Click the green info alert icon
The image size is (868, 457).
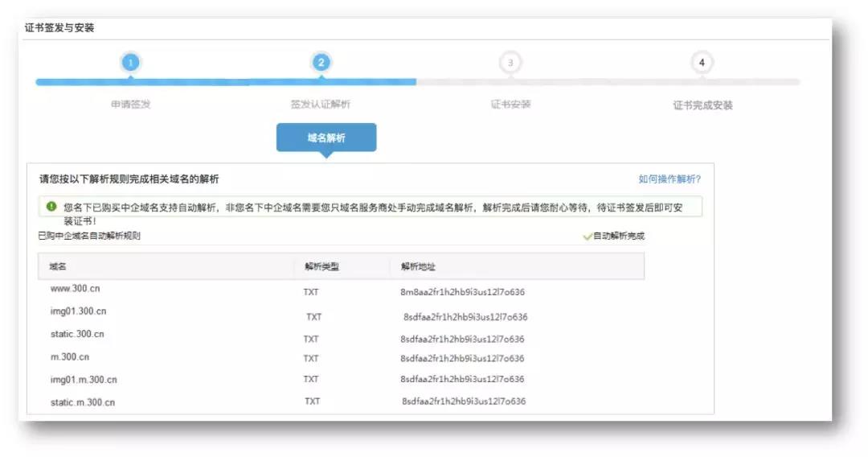click(51, 207)
